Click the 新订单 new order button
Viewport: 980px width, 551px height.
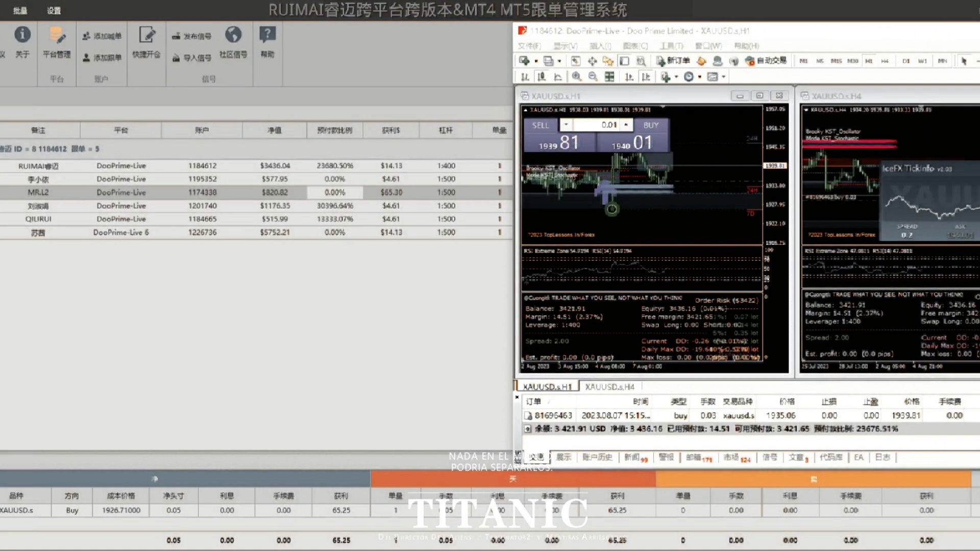pyautogui.click(x=673, y=61)
